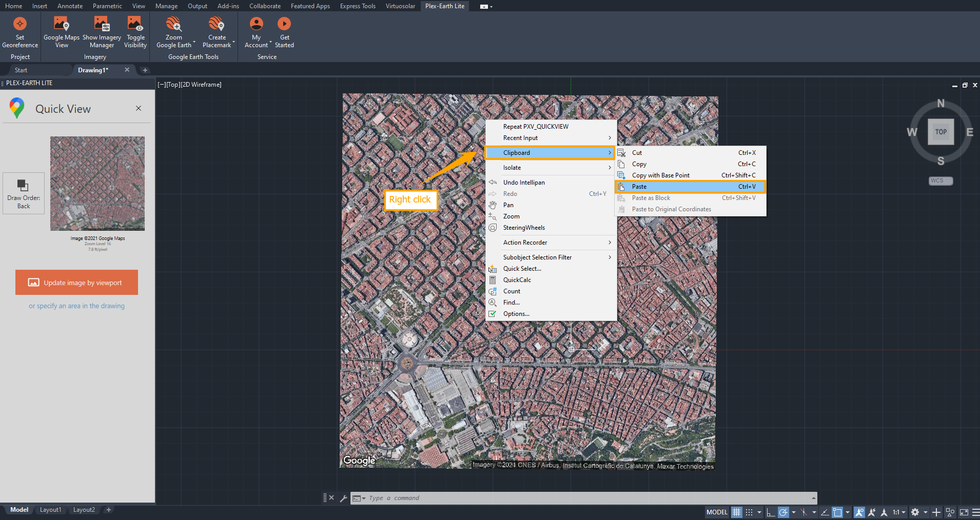Open command line recent commands dropdown

pyautogui.click(x=359, y=498)
